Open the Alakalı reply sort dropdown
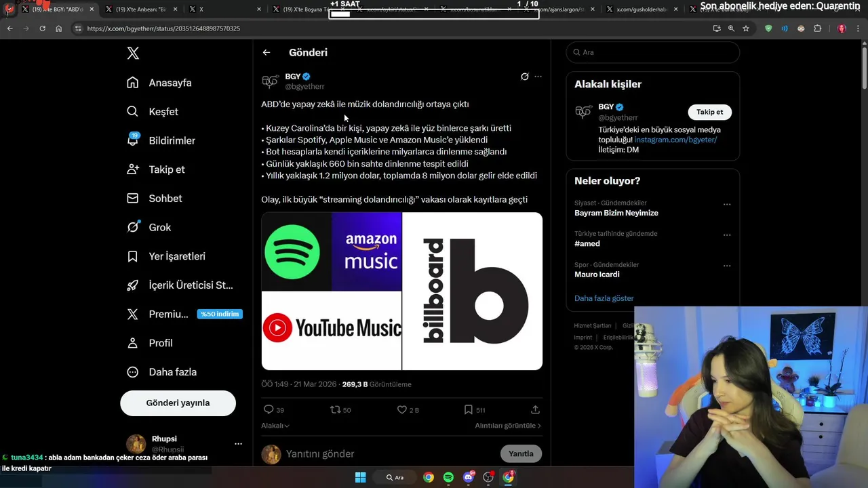 click(x=275, y=426)
